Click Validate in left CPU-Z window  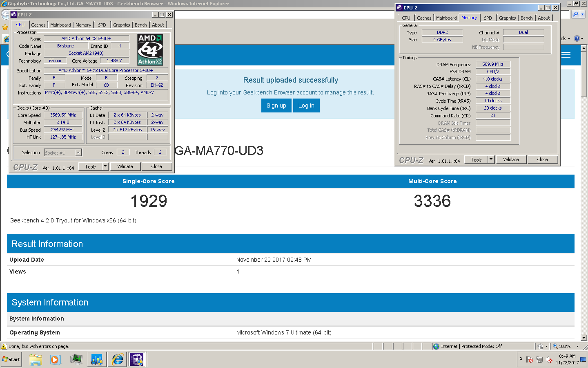coord(125,166)
